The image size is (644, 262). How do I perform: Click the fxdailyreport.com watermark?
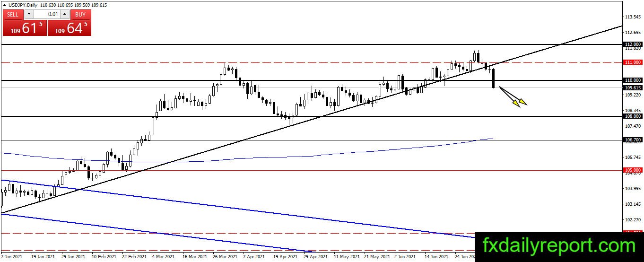pos(559,246)
